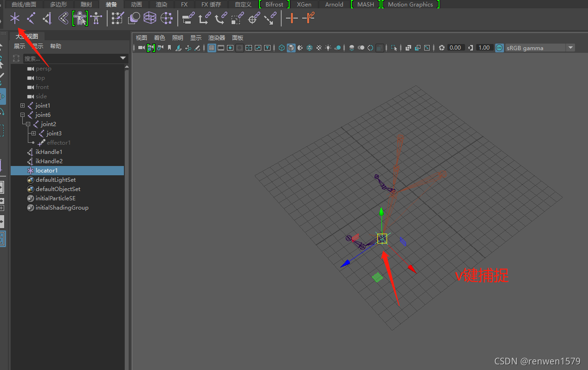Switch the viewport to Wireframe shading
588x370 pixels.
click(x=282, y=48)
